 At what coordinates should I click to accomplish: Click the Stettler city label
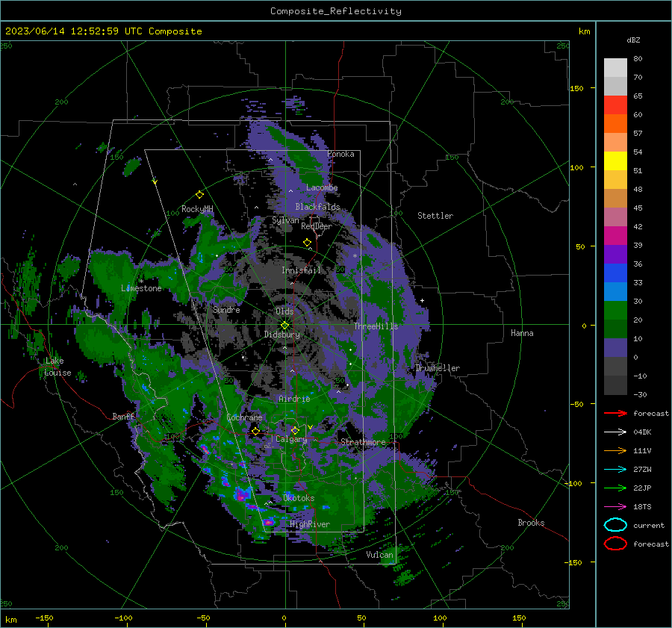[x=435, y=216]
